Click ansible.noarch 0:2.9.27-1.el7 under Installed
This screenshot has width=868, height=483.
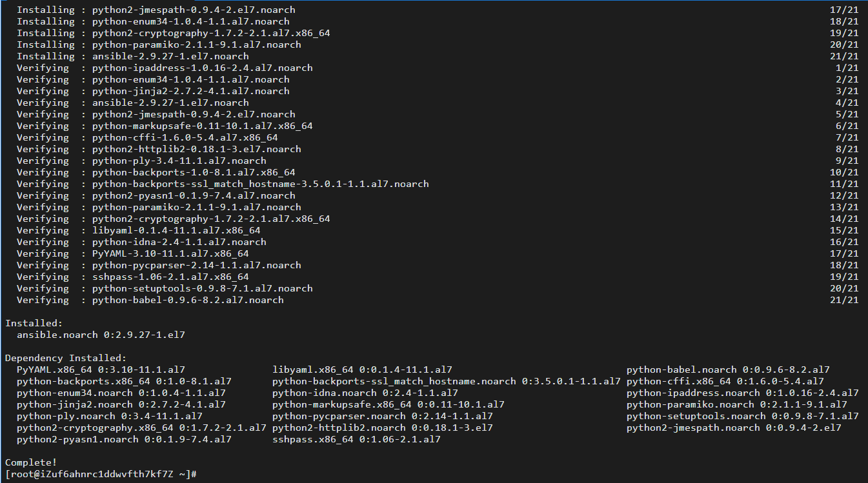(101, 335)
